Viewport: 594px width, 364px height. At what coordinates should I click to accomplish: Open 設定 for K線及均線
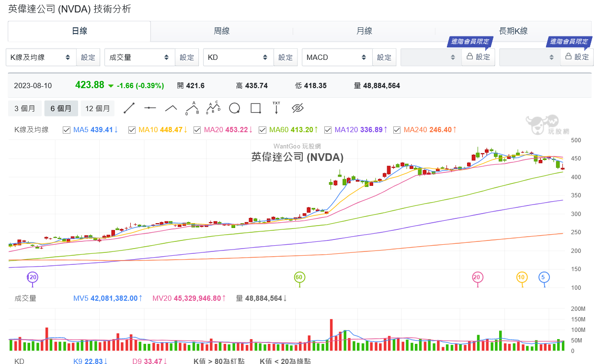(88, 57)
